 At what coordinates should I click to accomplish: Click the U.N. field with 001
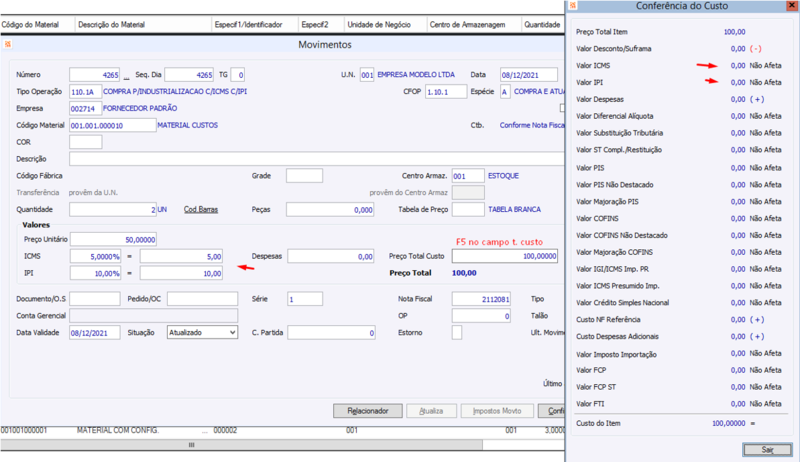[367, 74]
